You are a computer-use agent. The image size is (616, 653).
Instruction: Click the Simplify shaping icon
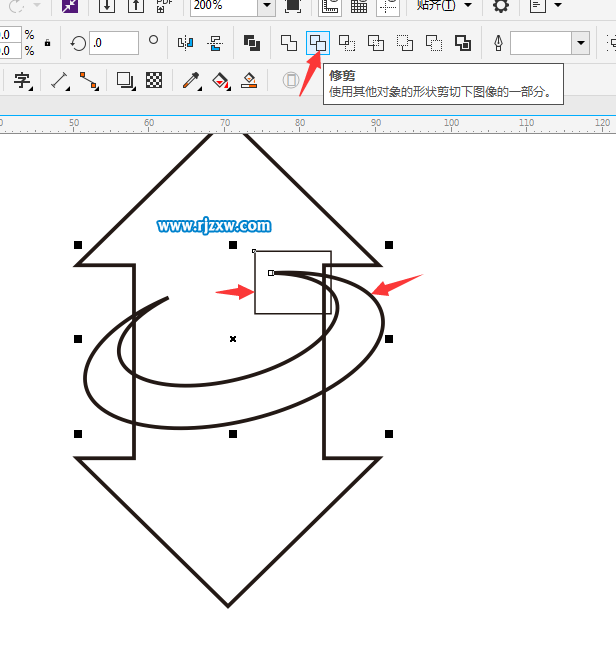(x=376, y=43)
